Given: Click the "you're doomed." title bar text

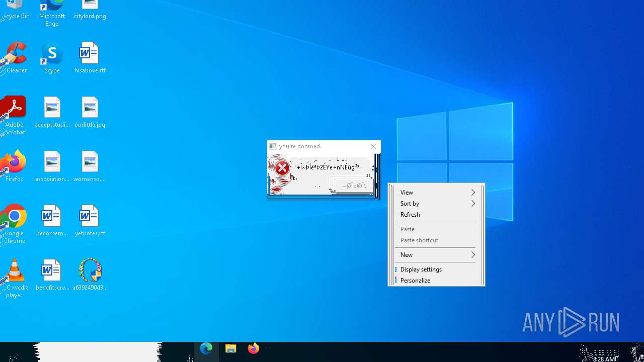Looking at the screenshot, I should [x=300, y=146].
